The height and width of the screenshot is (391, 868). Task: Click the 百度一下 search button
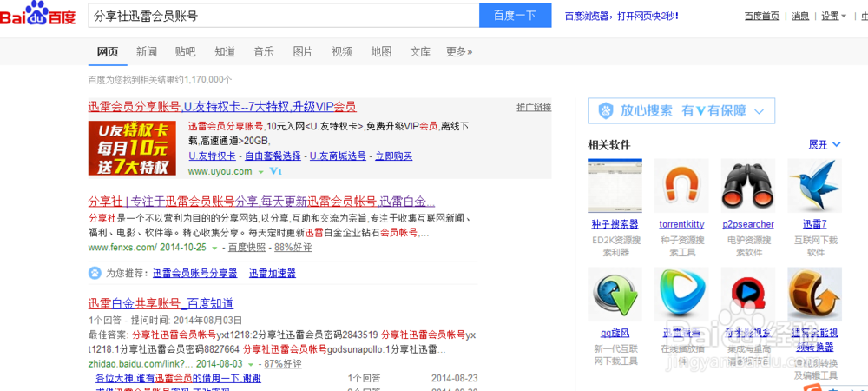tap(516, 16)
